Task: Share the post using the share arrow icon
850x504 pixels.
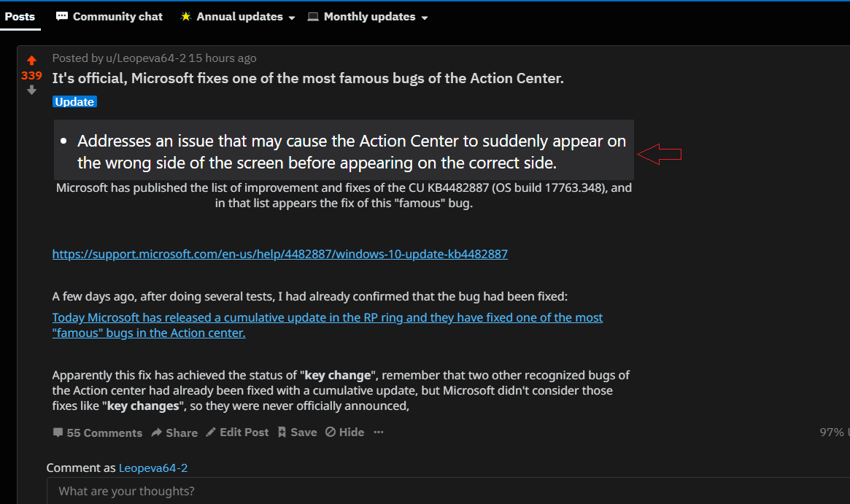Action: tap(155, 432)
